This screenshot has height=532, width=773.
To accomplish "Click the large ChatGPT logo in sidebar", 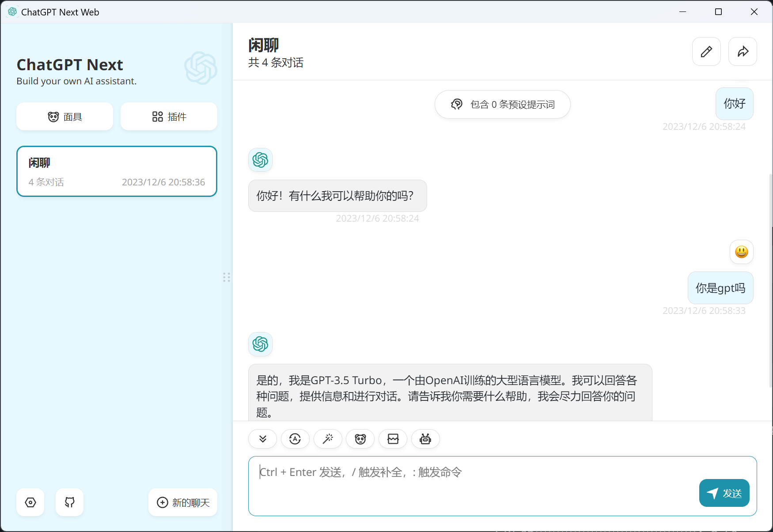I will pos(201,68).
